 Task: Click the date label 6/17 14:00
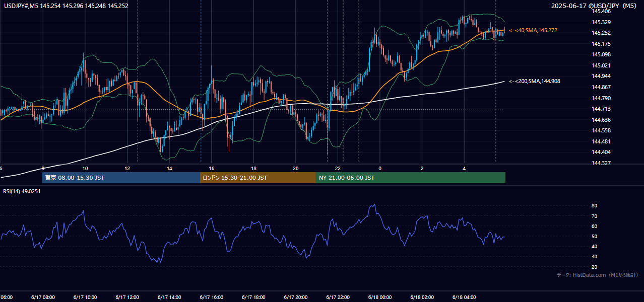pos(169,297)
